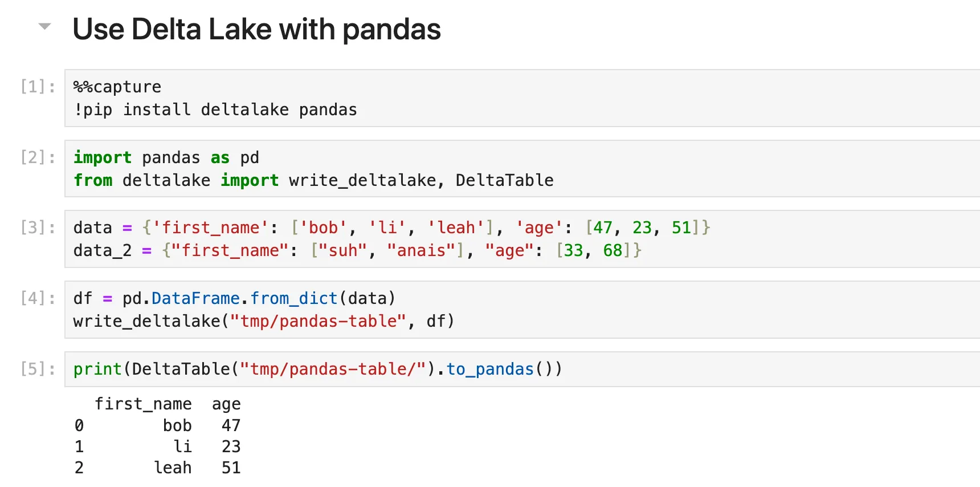Place cursor in the 'data =' dictionary line
Viewport: 980px width, 487px height.
point(391,228)
